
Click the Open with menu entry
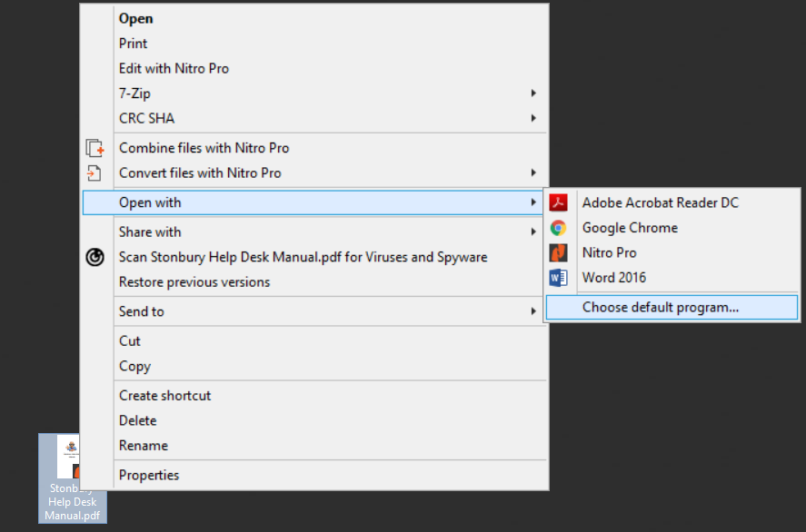[313, 202]
